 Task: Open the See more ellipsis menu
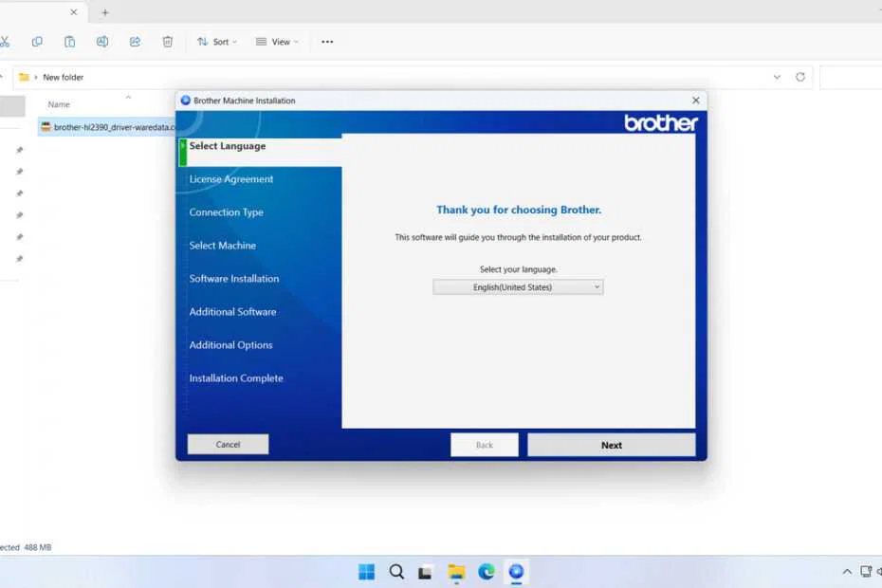(327, 42)
